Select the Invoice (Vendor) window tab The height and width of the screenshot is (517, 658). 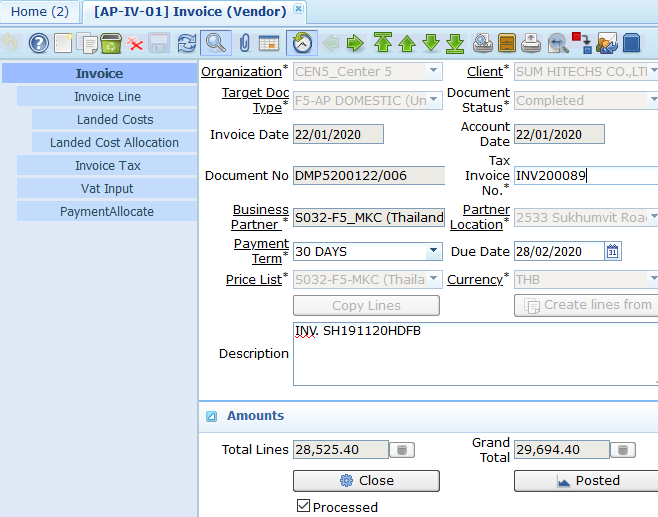tap(190, 11)
